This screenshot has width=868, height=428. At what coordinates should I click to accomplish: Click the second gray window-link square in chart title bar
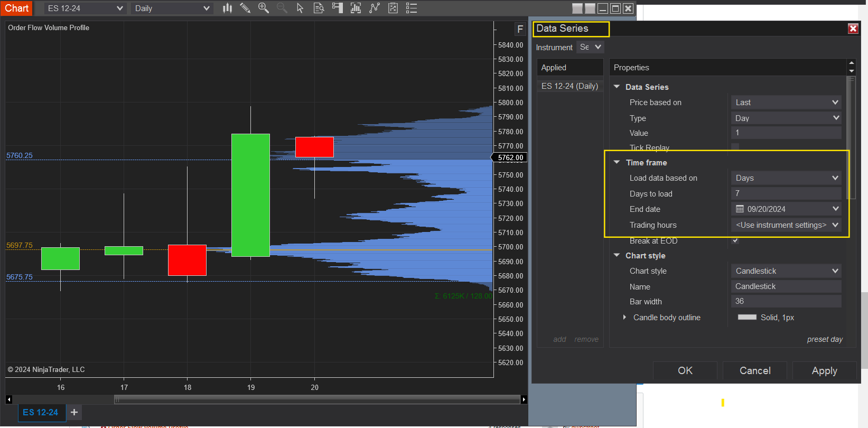coord(590,8)
